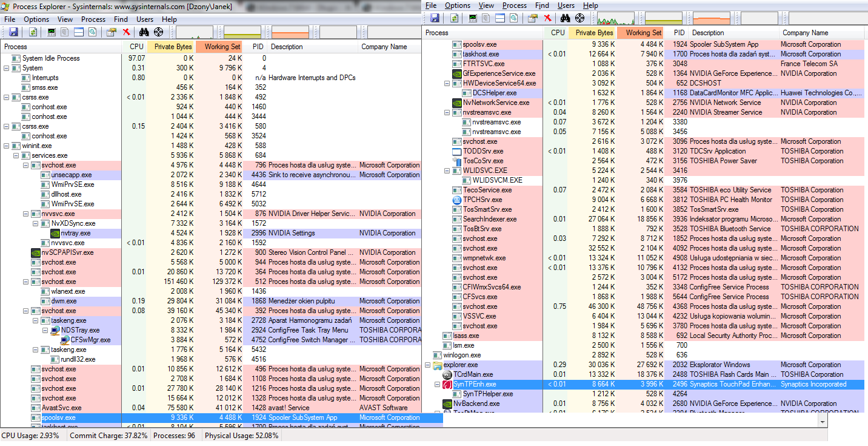The width and height of the screenshot is (868, 446).
Task: Sort by Company Name column in right window
Action: pos(821,33)
